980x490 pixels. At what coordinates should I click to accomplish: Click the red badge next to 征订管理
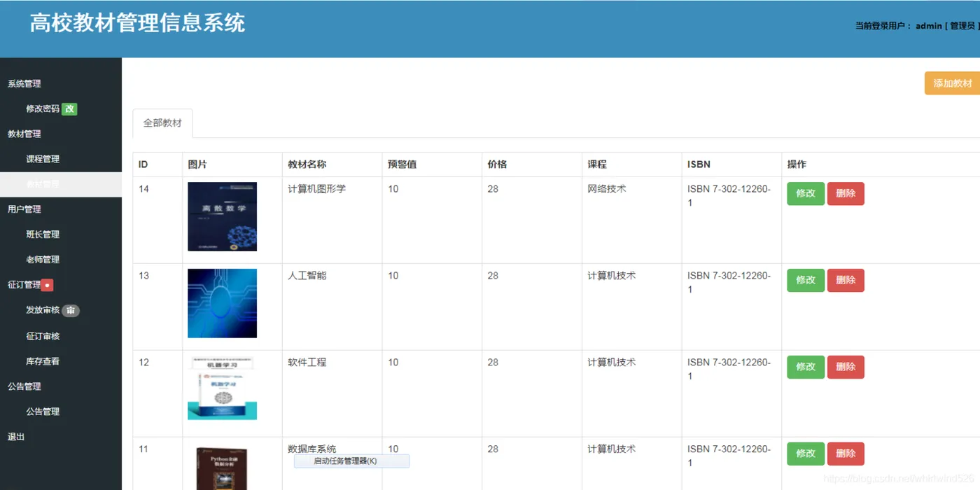pyautogui.click(x=48, y=285)
